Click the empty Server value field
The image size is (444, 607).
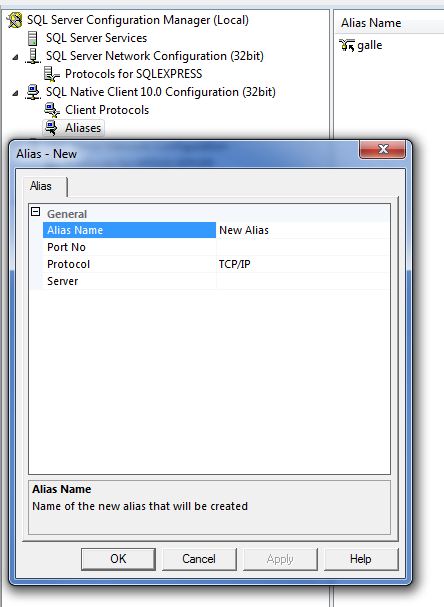pyautogui.click(x=303, y=281)
